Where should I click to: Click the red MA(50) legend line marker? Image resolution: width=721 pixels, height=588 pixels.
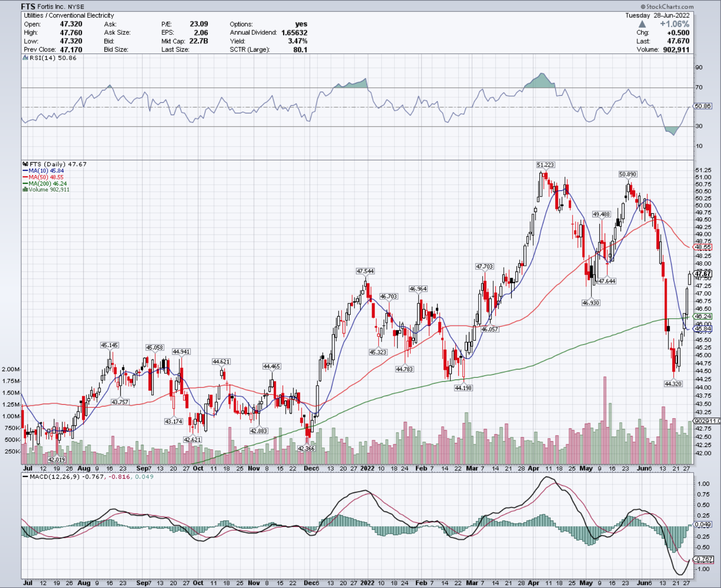[25, 177]
